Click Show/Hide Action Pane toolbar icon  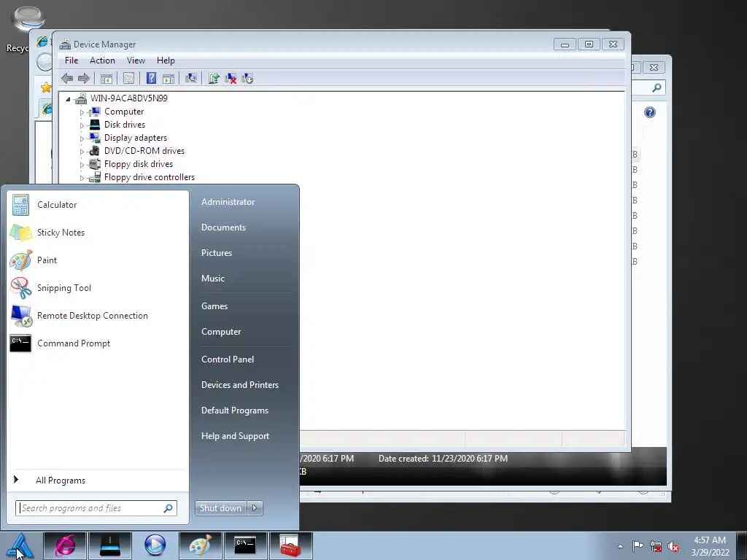click(x=169, y=79)
